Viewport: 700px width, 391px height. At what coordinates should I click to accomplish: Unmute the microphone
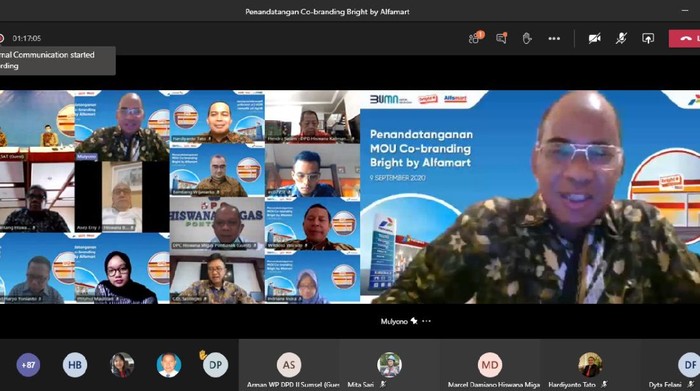[x=621, y=38]
